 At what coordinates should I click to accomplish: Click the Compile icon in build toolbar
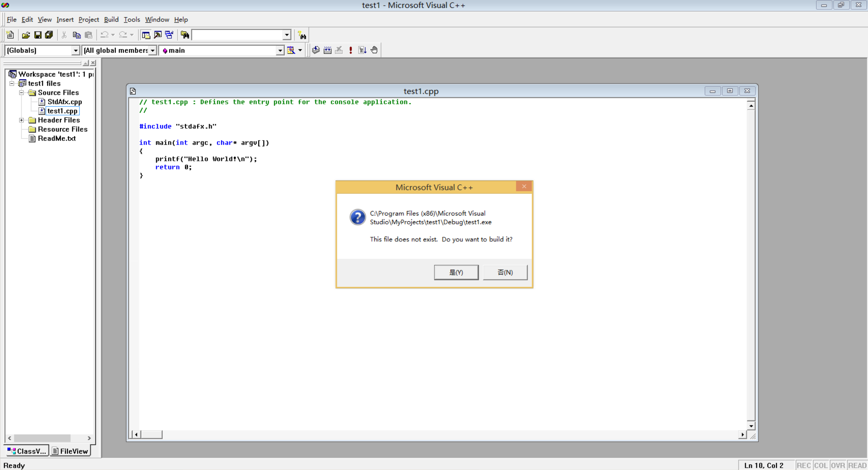tap(316, 50)
